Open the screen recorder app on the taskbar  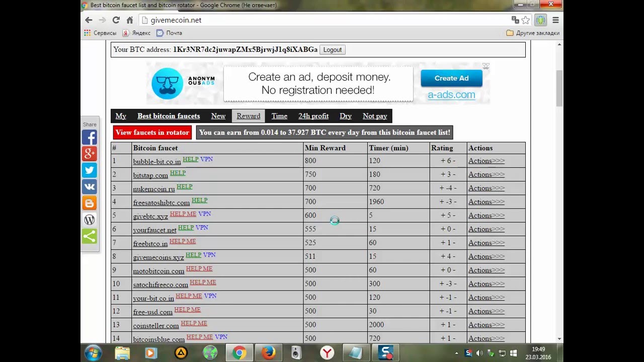pyautogui.click(x=386, y=353)
